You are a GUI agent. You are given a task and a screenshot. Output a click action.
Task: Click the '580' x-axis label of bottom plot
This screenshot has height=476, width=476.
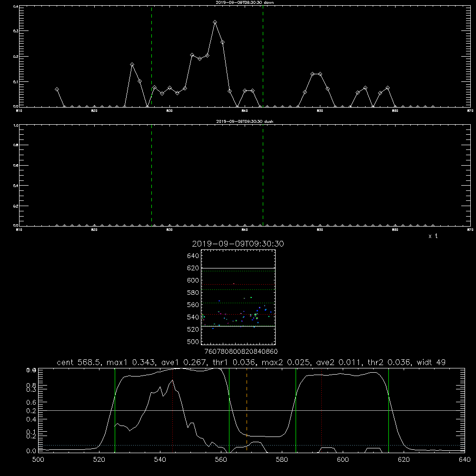[282, 459]
